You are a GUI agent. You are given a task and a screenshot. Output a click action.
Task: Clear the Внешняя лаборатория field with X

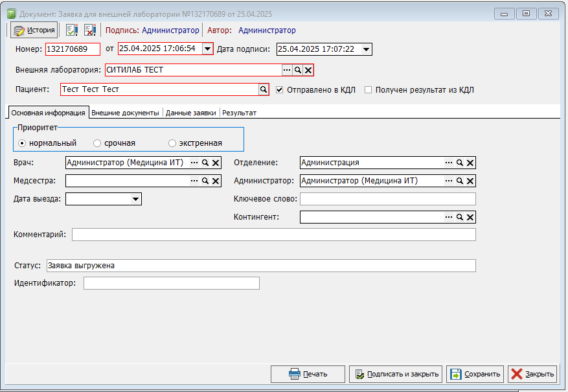[x=308, y=70]
